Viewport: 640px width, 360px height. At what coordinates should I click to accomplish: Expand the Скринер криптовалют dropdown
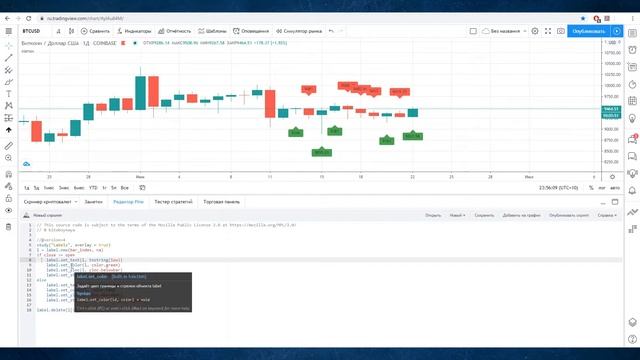pos(50,202)
